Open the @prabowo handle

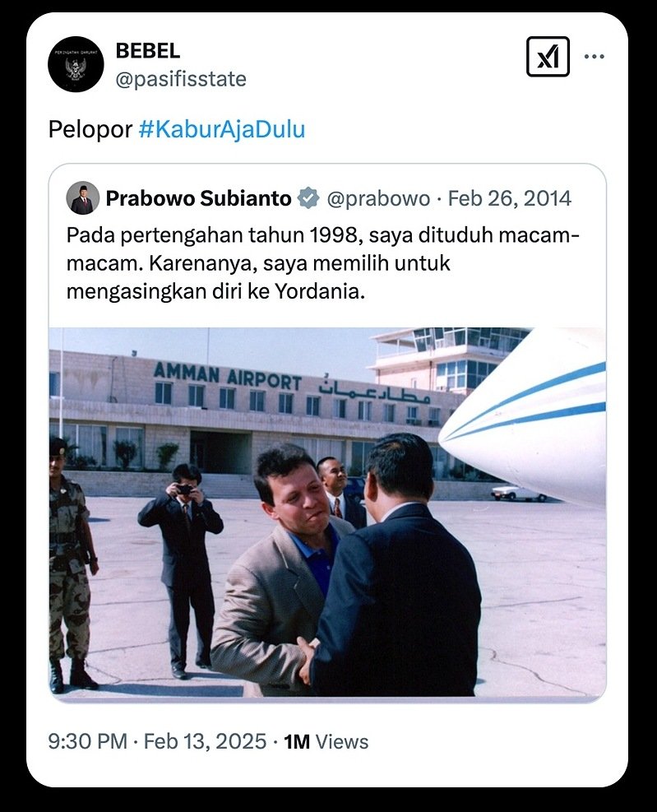pyautogui.click(x=378, y=198)
